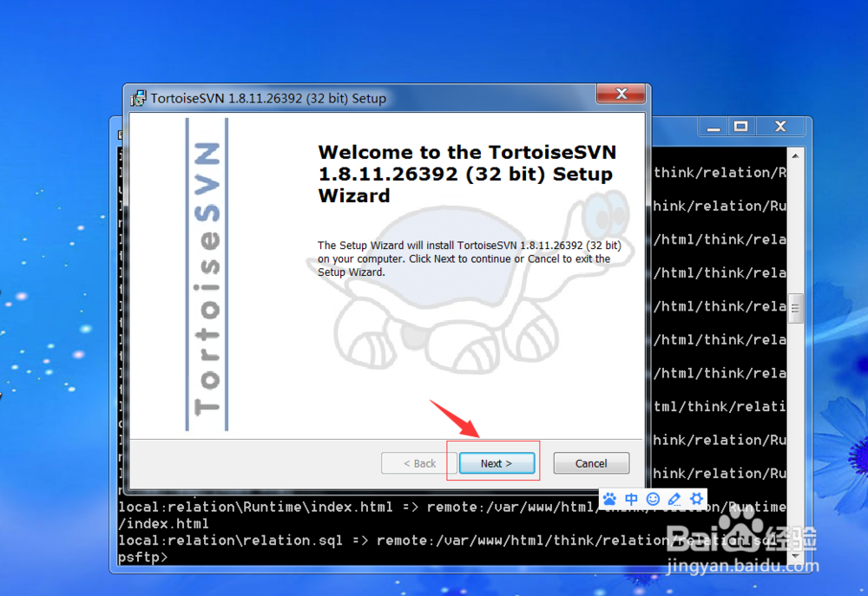The image size is (868, 596).
Task: Click scroll-down arrow in terminal window
Action: tap(795, 556)
